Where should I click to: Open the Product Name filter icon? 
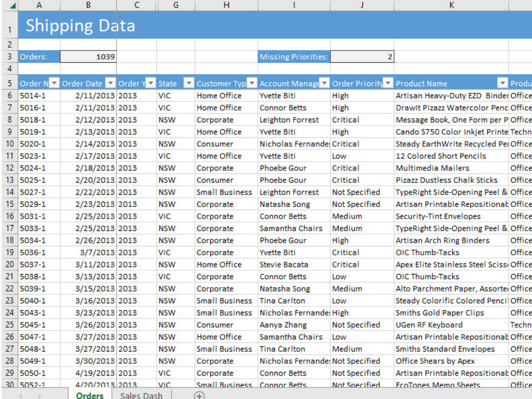(503, 84)
